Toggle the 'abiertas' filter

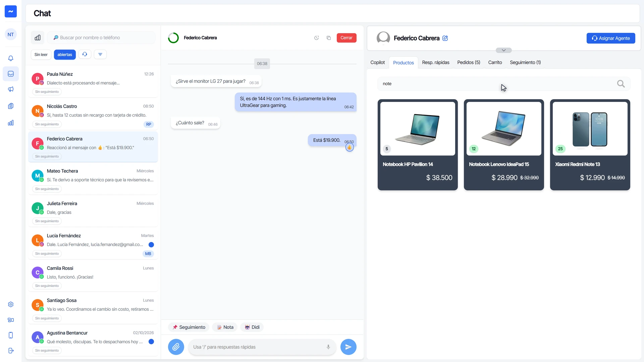65,55
